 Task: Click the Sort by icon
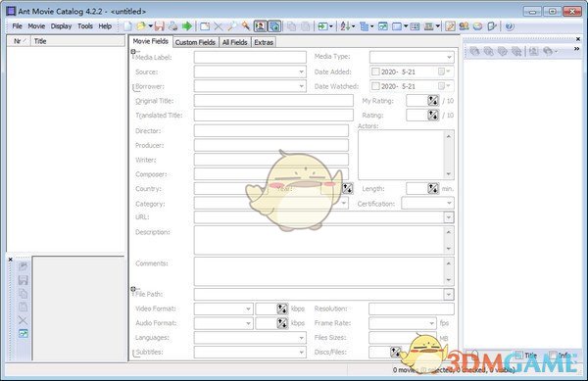[345, 26]
